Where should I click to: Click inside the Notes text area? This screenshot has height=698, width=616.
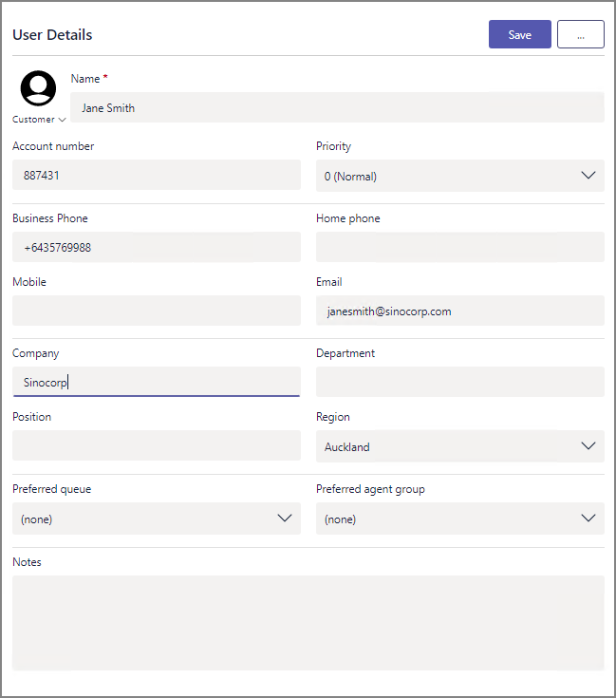coord(308,623)
